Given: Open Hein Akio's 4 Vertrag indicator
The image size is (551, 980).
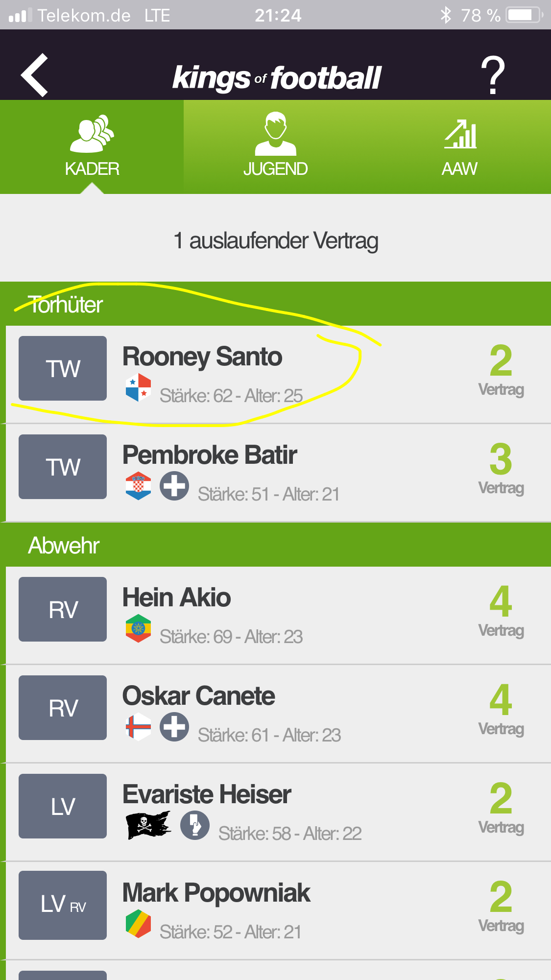Looking at the screenshot, I should (x=501, y=611).
